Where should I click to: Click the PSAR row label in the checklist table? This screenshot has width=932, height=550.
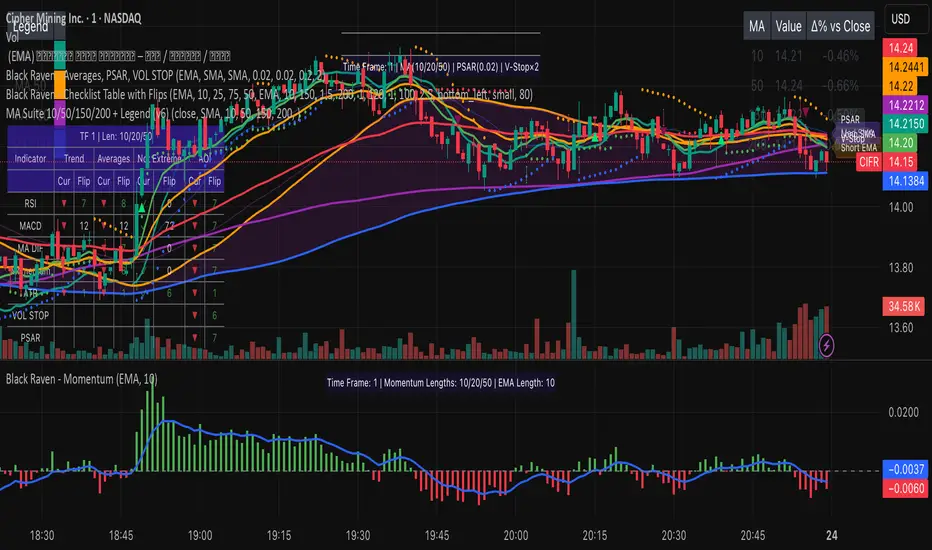30,338
